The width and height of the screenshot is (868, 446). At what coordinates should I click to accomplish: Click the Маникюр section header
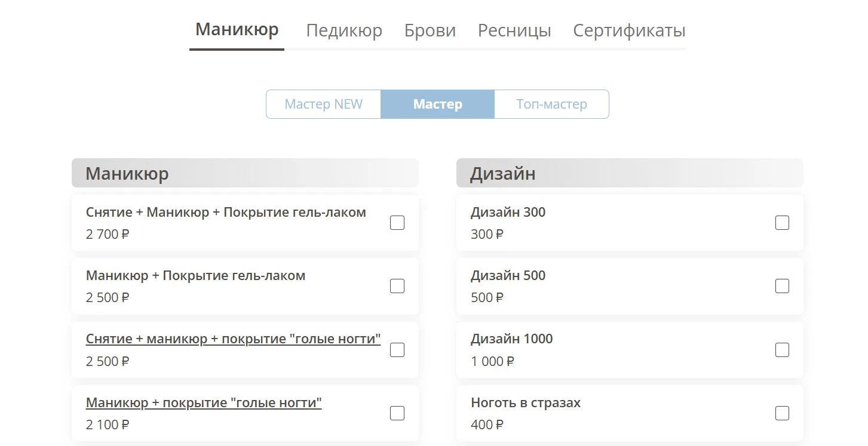coord(127,173)
